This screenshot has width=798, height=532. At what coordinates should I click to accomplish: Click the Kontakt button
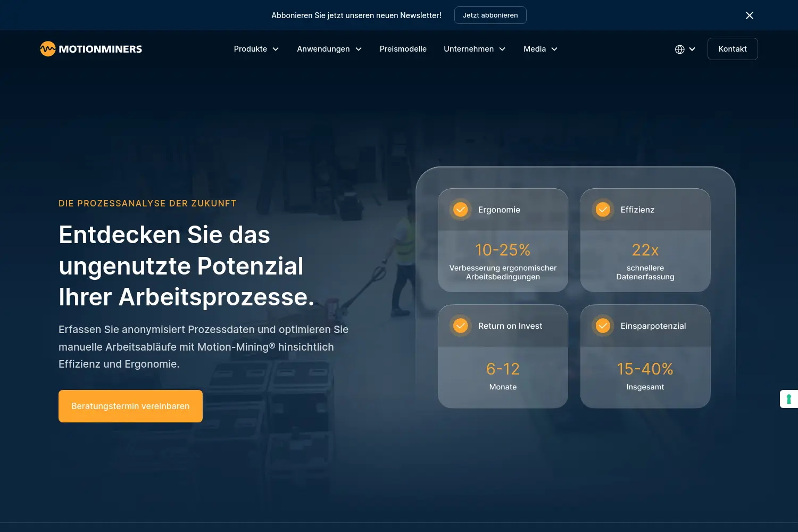[x=733, y=49]
